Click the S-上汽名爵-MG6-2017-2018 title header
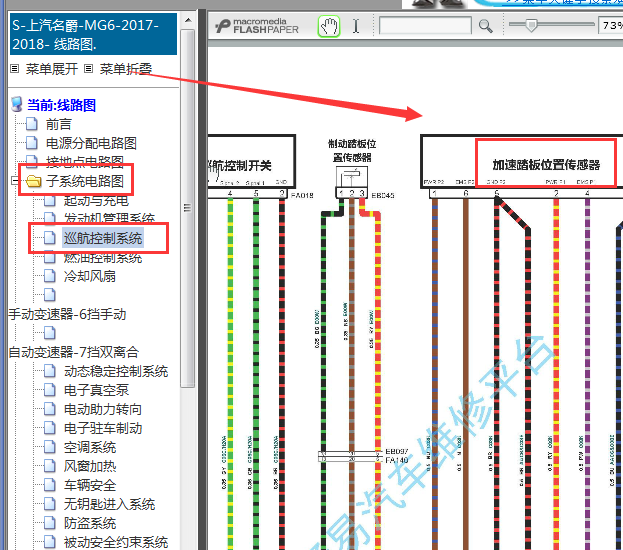This screenshot has height=550, width=623. 93,34
